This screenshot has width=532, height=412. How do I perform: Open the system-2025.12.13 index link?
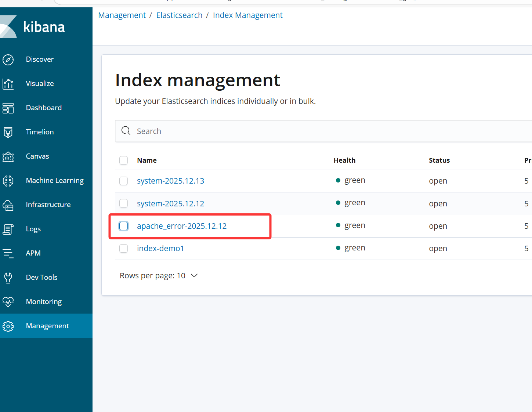(x=170, y=181)
